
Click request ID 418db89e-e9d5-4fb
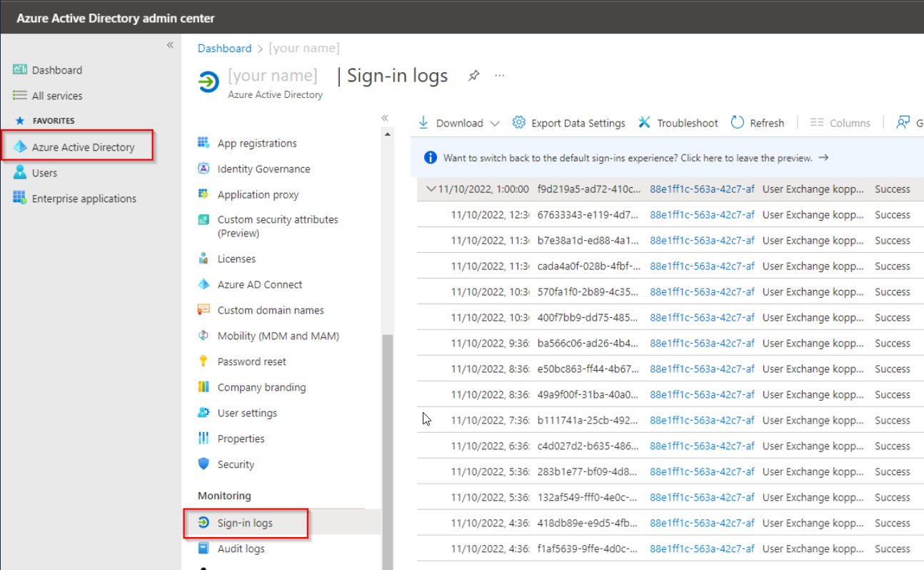click(x=588, y=524)
